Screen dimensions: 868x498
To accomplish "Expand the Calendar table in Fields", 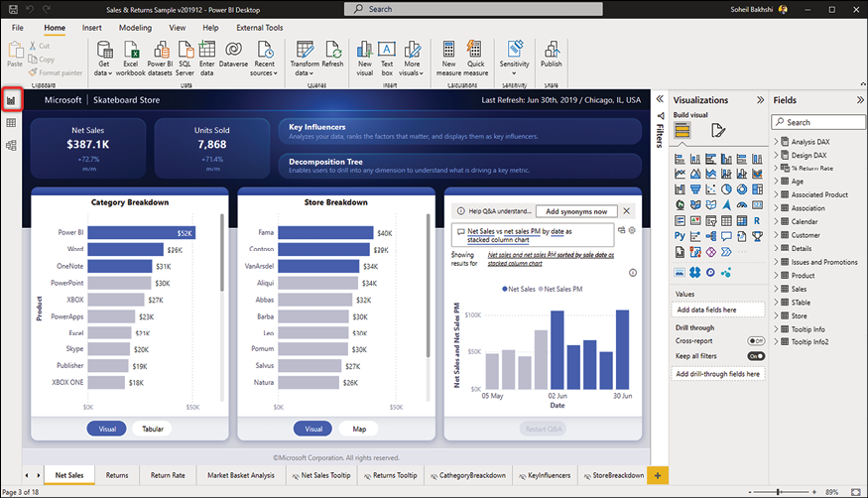I will pos(777,221).
